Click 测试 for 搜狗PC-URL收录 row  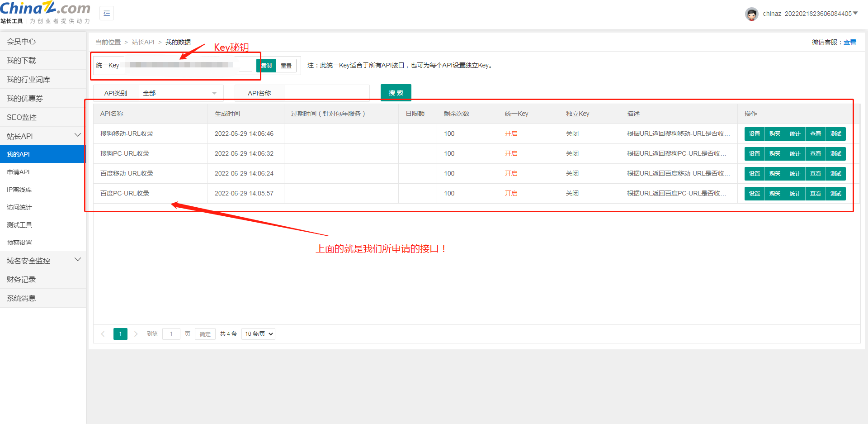point(836,154)
